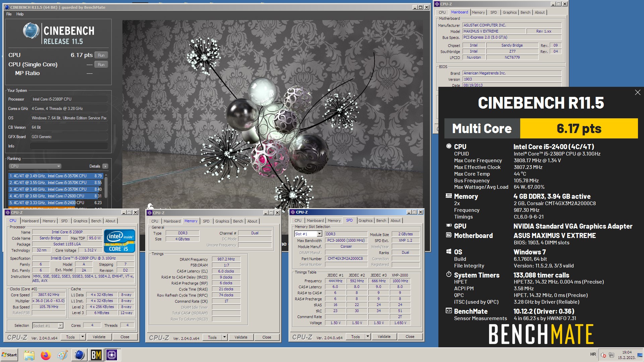Click the taskbar clock 19:04
Screen dimensions: 644x362
pyautogui.click(x=627, y=352)
